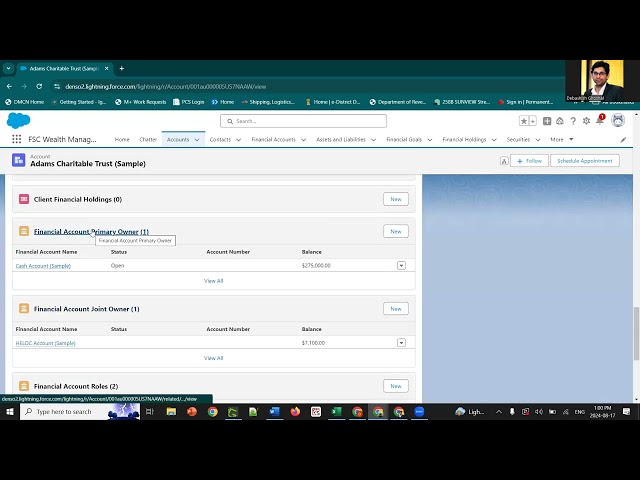Open the Securities nav tab
This screenshot has height=480, width=640.
coord(518,140)
